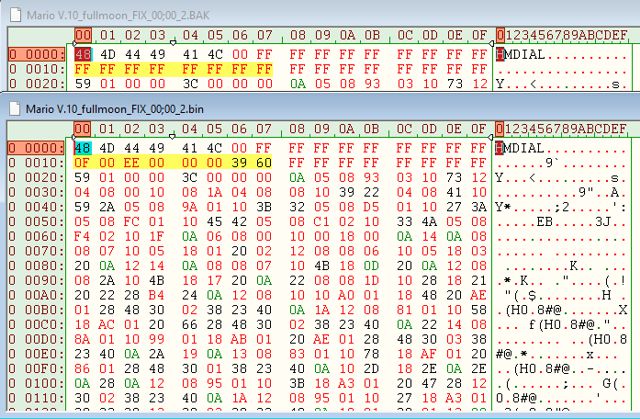This screenshot has width=640, height=419.
Task: Select byte 86 in row 00F0 of bin window
Action: pyautogui.click(x=82, y=368)
